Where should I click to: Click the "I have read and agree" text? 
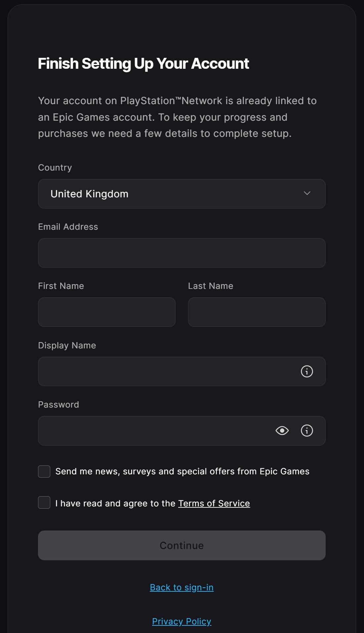[115, 503]
